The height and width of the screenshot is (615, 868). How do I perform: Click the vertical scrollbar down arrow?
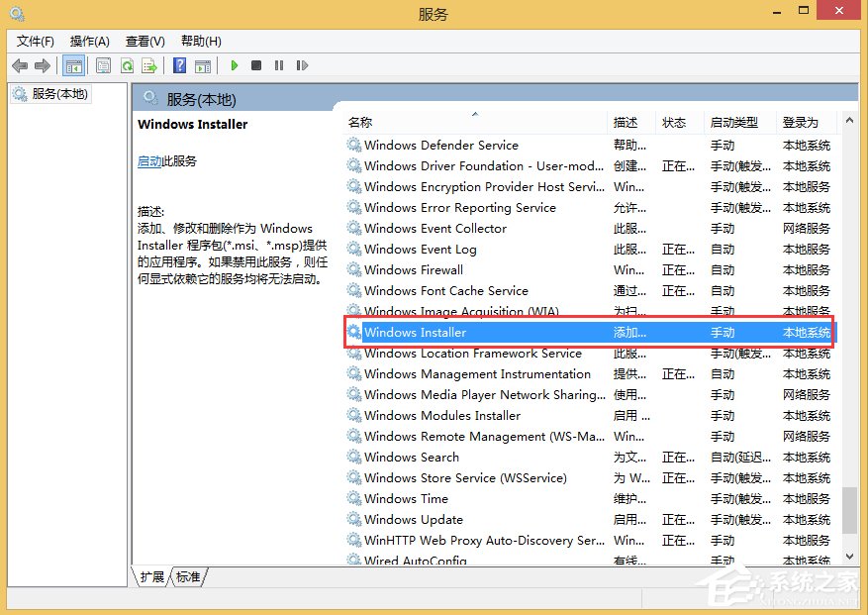[x=851, y=556]
